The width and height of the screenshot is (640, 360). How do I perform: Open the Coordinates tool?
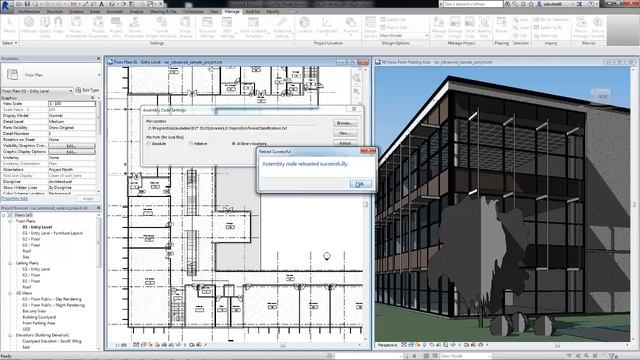point(327,26)
